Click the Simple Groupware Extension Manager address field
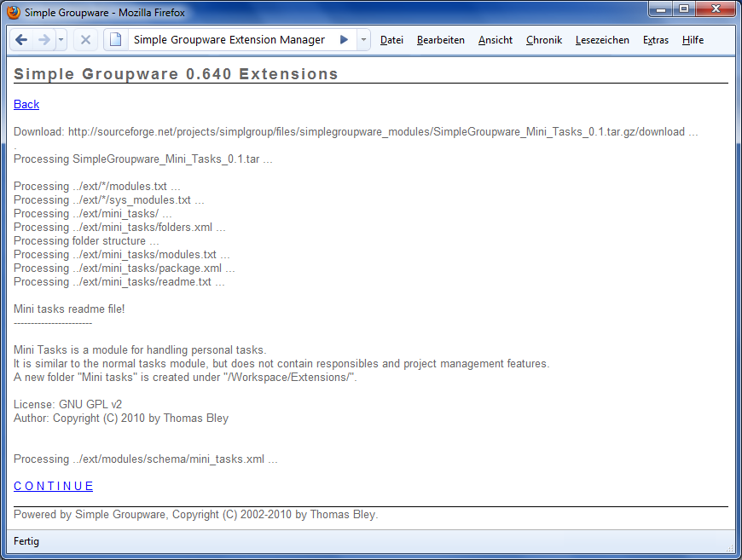This screenshot has width=742, height=560. [229, 40]
